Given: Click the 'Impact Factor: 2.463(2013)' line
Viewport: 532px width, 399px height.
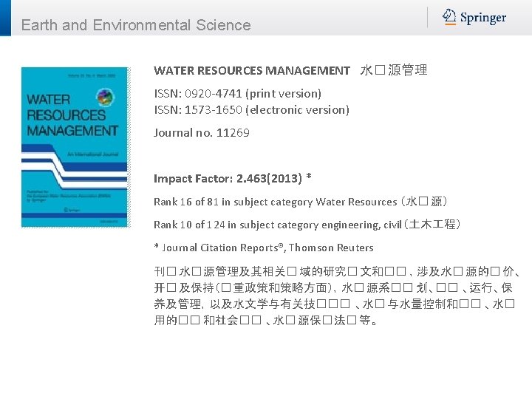Looking at the screenshot, I should pos(233,178).
